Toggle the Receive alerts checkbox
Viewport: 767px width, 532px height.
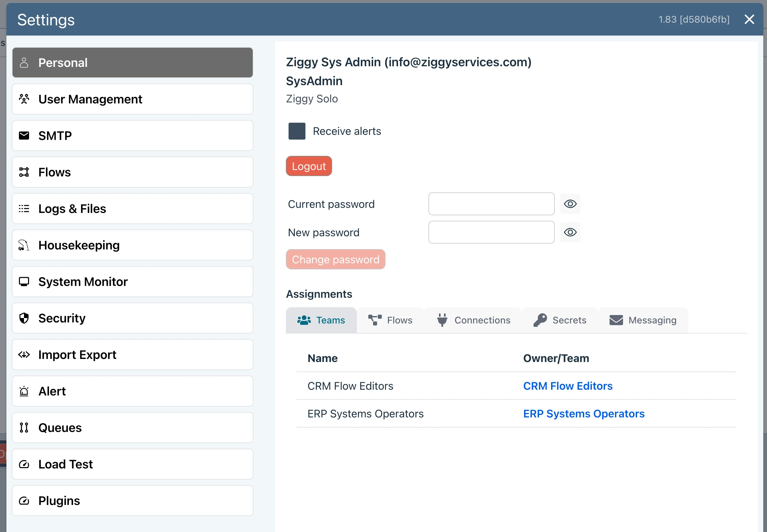click(x=297, y=131)
